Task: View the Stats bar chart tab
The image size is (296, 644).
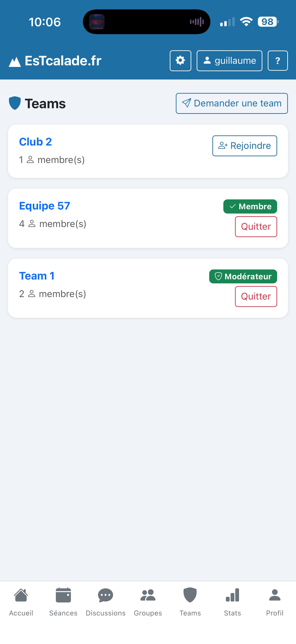Action: pyautogui.click(x=232, y=602)
